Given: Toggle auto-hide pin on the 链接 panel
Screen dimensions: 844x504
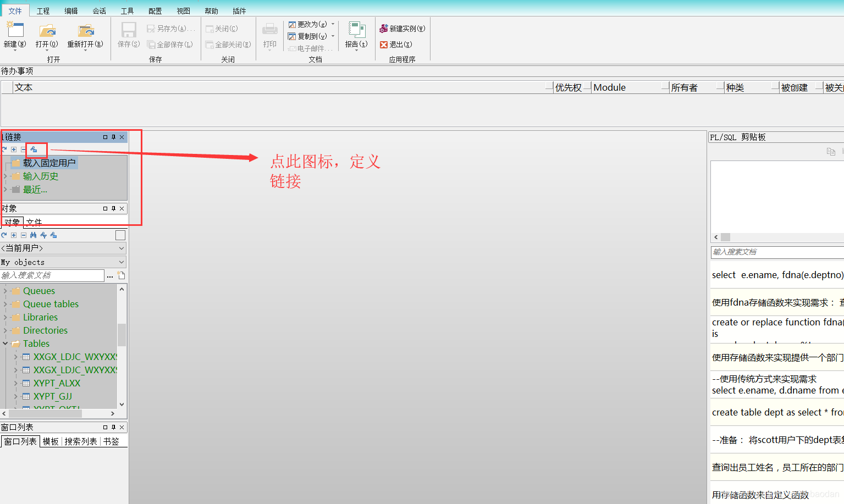Looking at the screenshot, I should click(x=114, y=137).
